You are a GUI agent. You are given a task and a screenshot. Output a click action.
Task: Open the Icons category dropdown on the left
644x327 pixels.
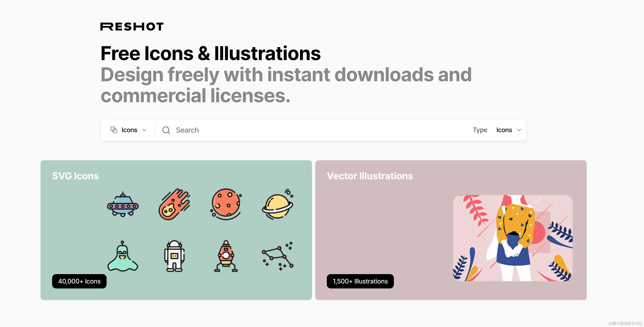click(128, 130)
